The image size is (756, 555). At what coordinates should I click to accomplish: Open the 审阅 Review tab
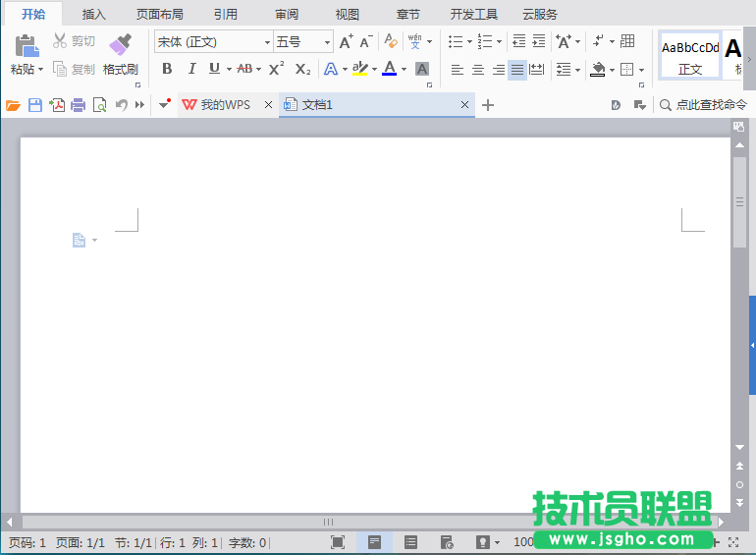(287, 15)
